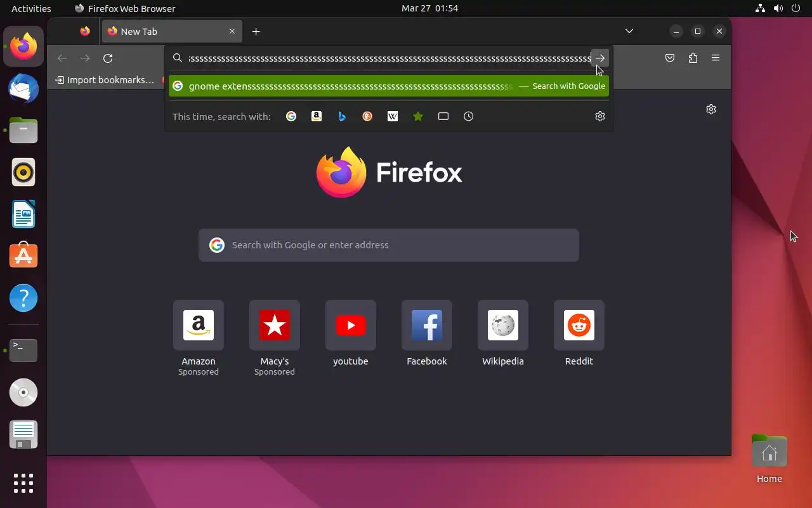Select the pinned Firefox tab
Screen dimensions: 812x508
tap(85, 31)
